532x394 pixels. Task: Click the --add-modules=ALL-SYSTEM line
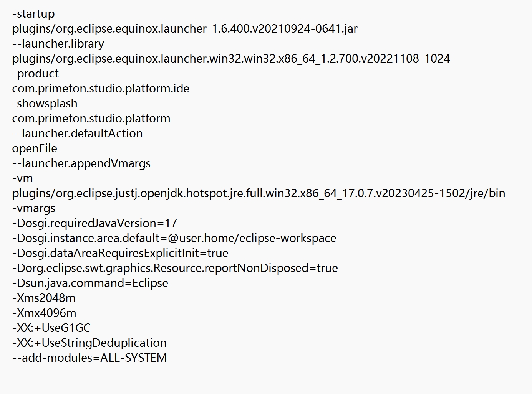tap(89, 358)
